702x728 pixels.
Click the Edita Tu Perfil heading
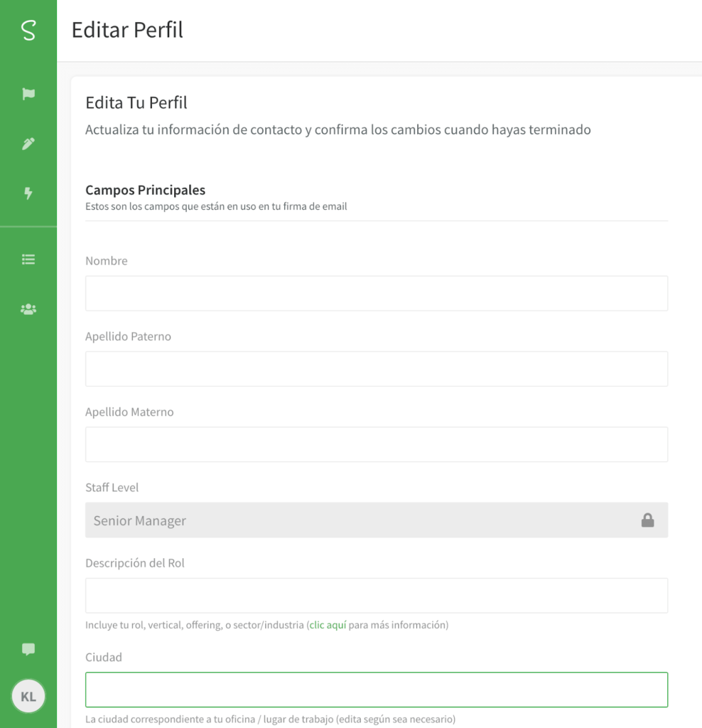pos(136,102)
